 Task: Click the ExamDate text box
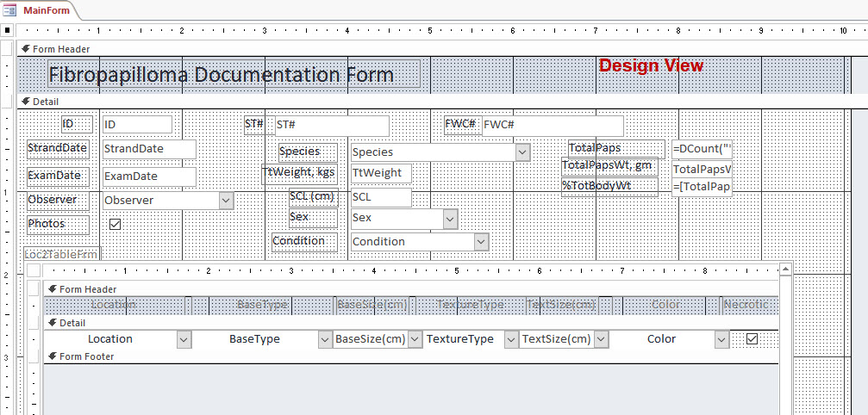pyautogui.click(x=149, y=177)
